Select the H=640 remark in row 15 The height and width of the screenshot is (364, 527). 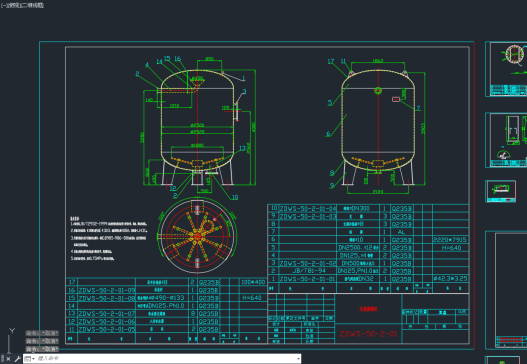(252, 298)
